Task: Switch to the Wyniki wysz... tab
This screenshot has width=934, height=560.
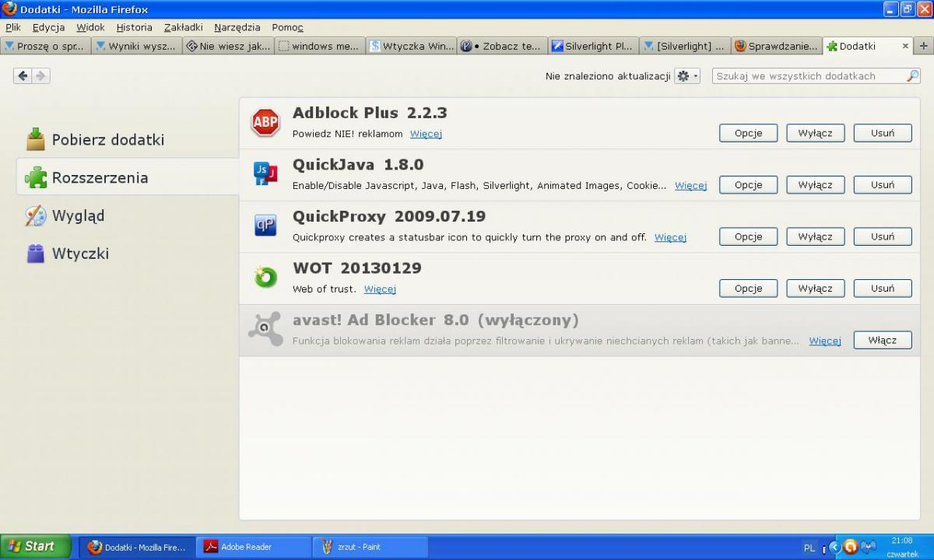Action: click(x=136, y=46)
